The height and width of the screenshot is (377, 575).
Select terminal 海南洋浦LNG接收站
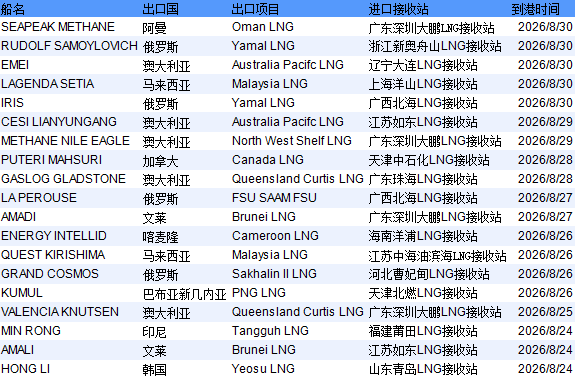click(x=423, y=236)
